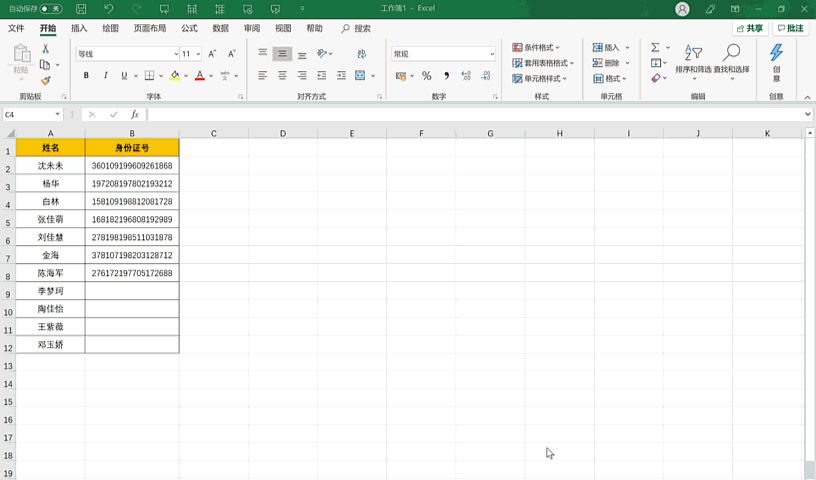Expand the font color dropdown arrow

pos(211,76)
